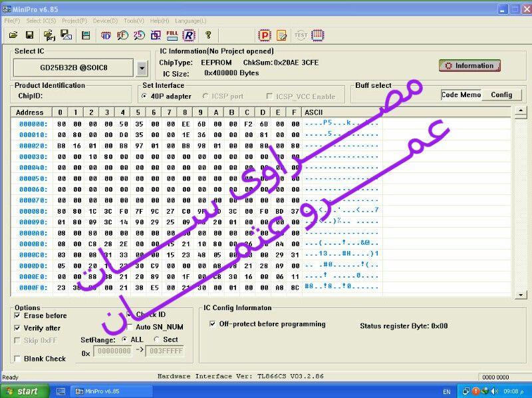Viewport: 532px width, 398px height.
Task: Open the Select IC(S) menu
Action: click(41, 21)
